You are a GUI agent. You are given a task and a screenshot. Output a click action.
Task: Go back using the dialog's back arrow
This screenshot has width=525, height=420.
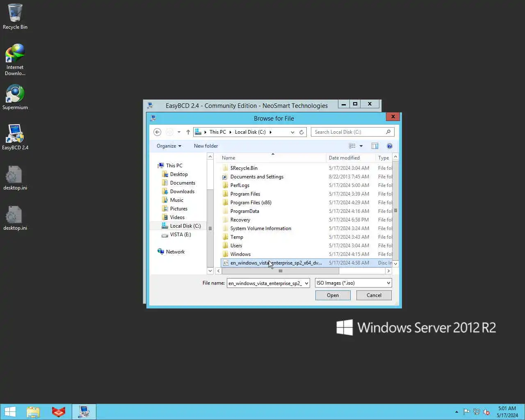point(157,132)
